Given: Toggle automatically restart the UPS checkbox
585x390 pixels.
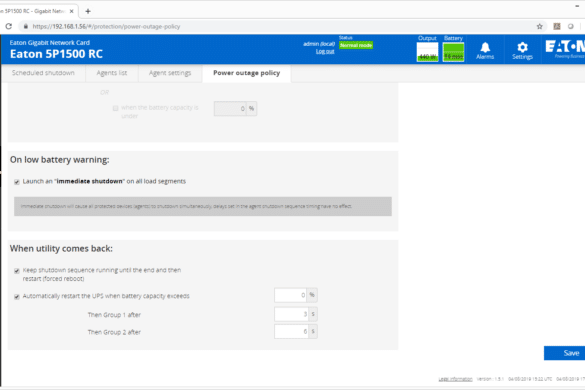Looking at the screenshot, I should pos(17,297).
